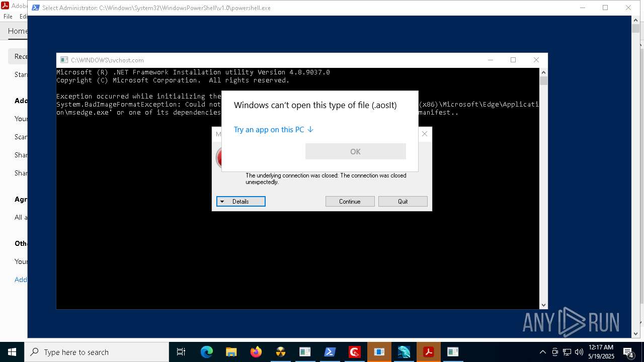Image resolution: width=644 pixels, height=362 pixels.
Task: Open the notification center
Action: pyautogui.click(x=628, y=352)
